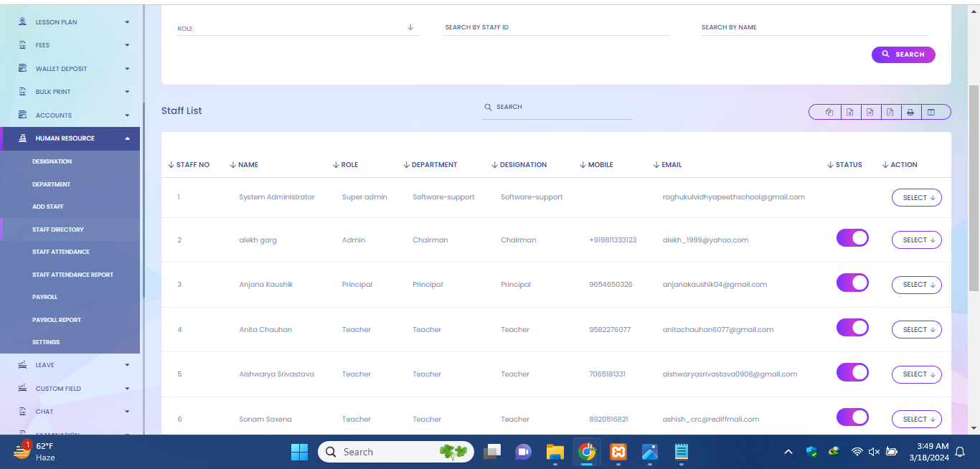Image resolution: width=980 pixels, height=469 pixels.
Task: Expand the Fees sidebar menu
Action: tap(72, 45)
